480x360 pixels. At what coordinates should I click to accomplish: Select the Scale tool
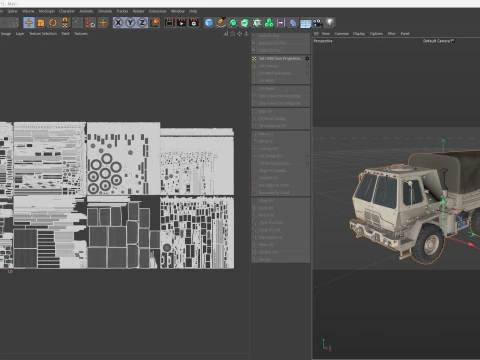pyautogui.click(x=41, y=23)
